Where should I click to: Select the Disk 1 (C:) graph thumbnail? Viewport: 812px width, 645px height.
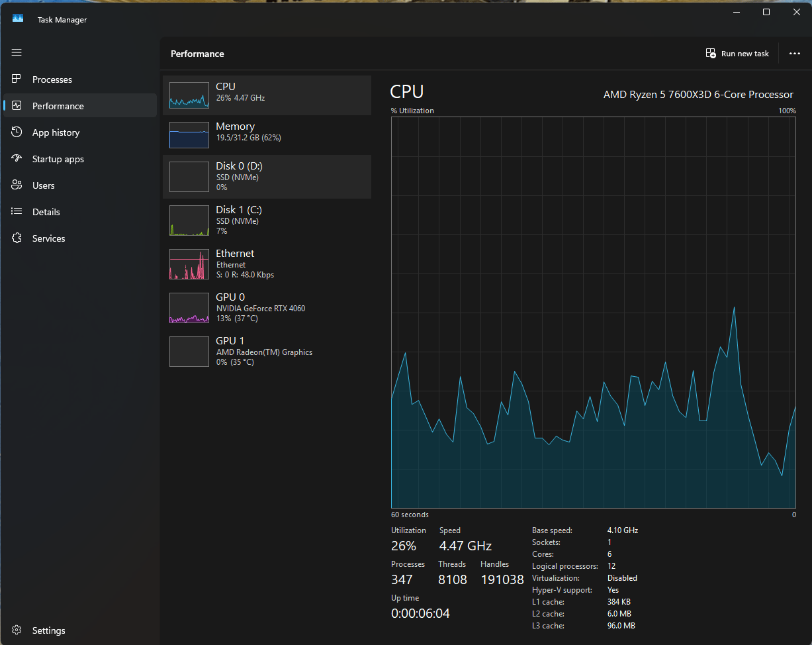pyautogui.click(x=189, y=221)
